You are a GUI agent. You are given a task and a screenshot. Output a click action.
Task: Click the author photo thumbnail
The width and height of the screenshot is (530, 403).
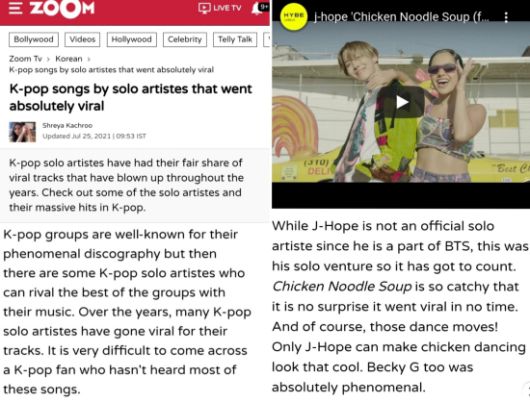[22, 132]
